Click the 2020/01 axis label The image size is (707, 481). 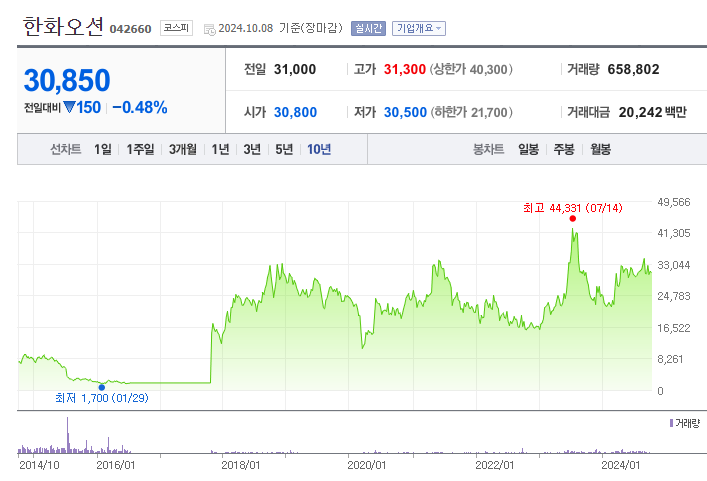tap(367, 465)
